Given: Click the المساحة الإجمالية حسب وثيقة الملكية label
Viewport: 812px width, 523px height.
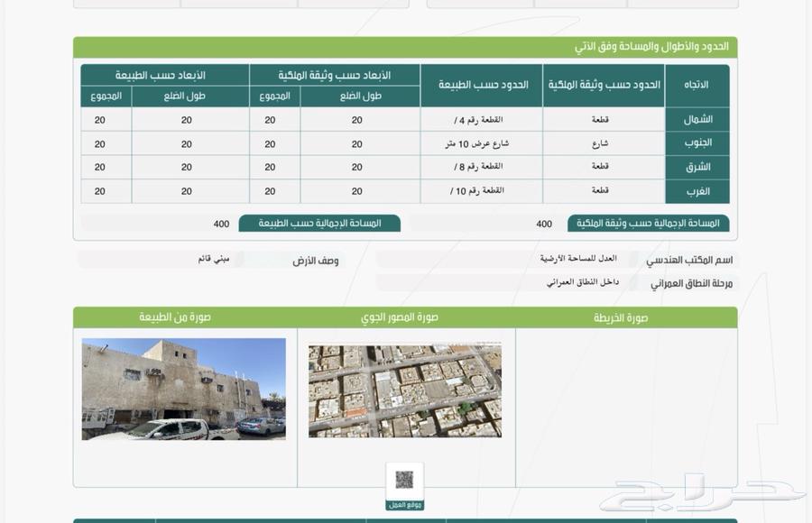Looking at the screenshot, I should click(x=649, y=223).
